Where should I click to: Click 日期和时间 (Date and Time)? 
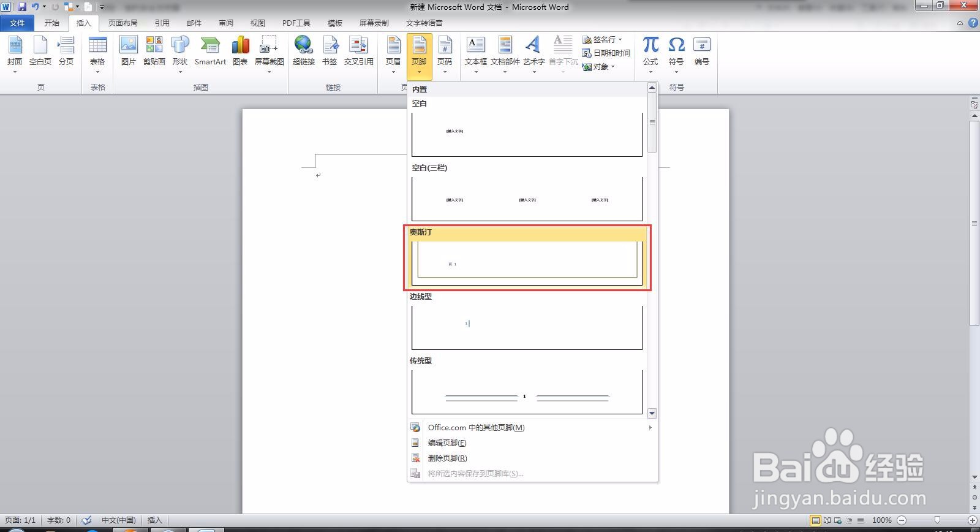click(606, 53)
